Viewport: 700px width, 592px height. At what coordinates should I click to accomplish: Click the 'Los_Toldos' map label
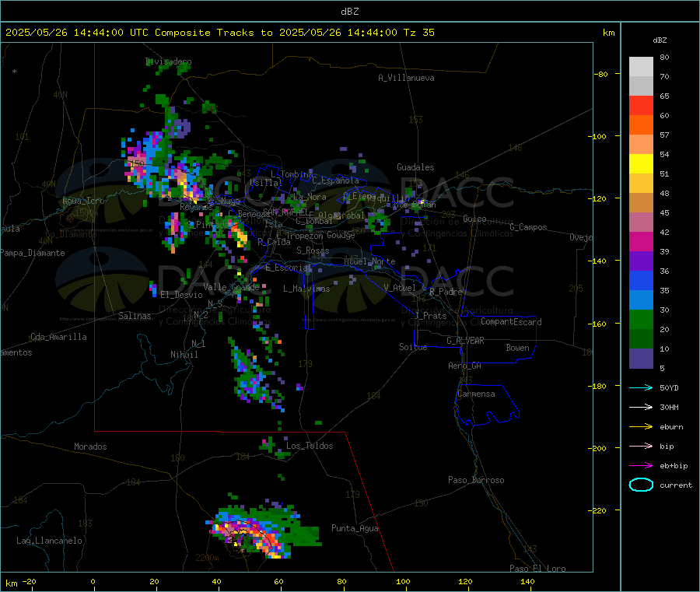pyautogui.click(x=310, y=446)
